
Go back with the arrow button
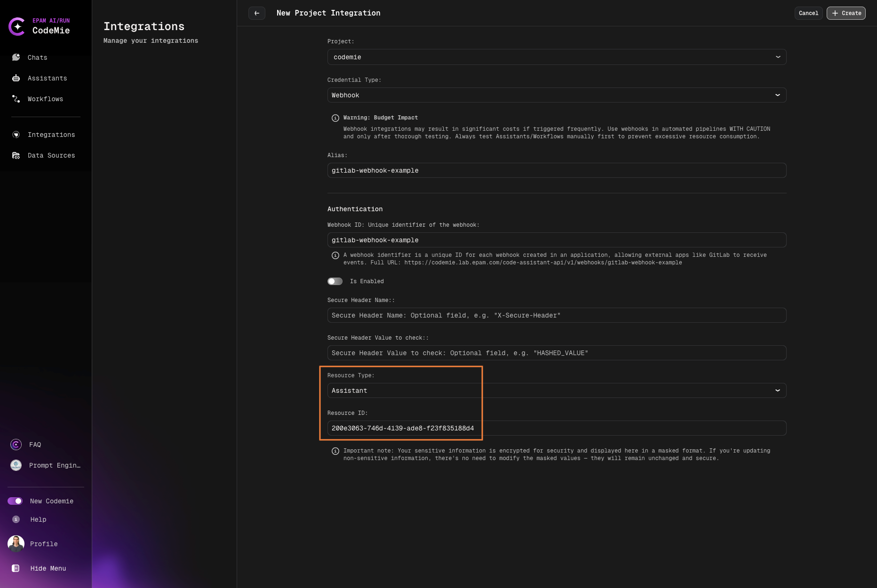pos(257,13)
